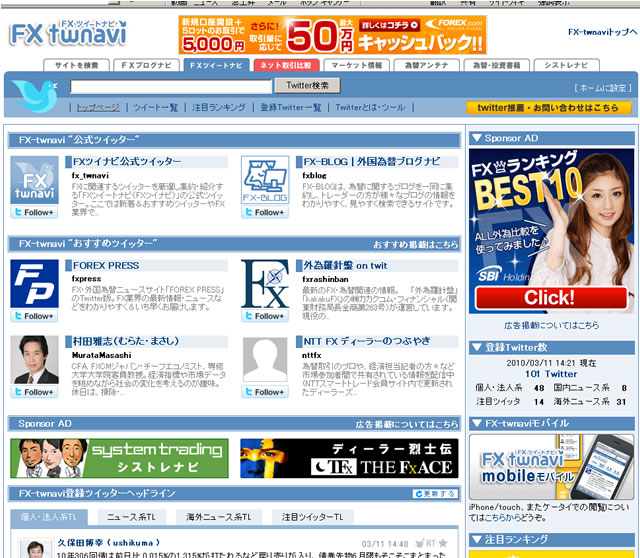640x558 pixels.
Task: Open the nttfx default silhouette avatar
Action: pos(265,360)
